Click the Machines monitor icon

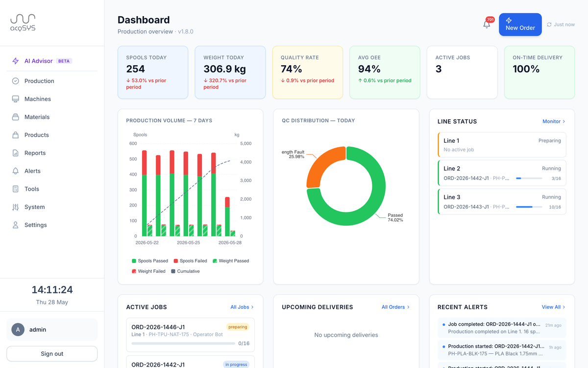point(16,99)
